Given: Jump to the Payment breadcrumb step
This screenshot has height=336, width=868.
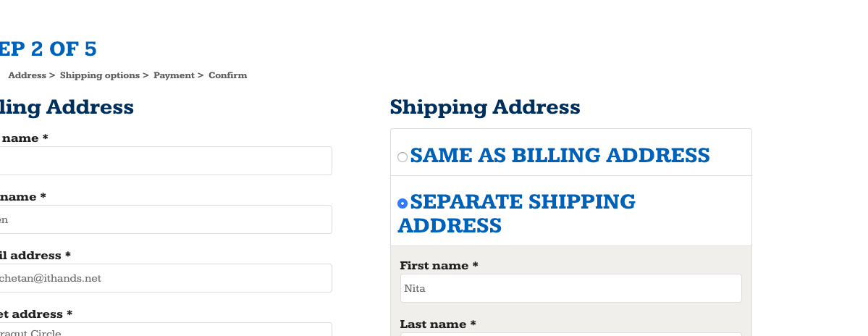Looking at the screenshot, I should [x=174, y=75].
